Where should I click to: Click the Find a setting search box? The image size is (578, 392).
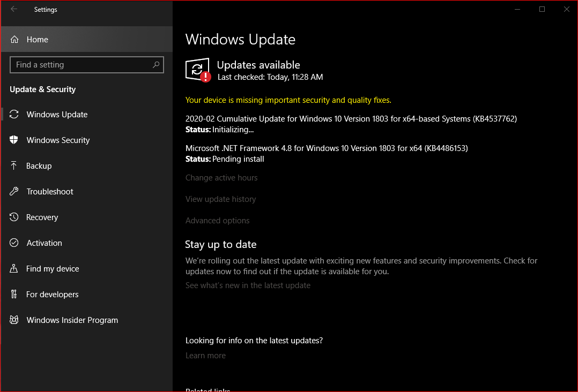tap(87, 65)
